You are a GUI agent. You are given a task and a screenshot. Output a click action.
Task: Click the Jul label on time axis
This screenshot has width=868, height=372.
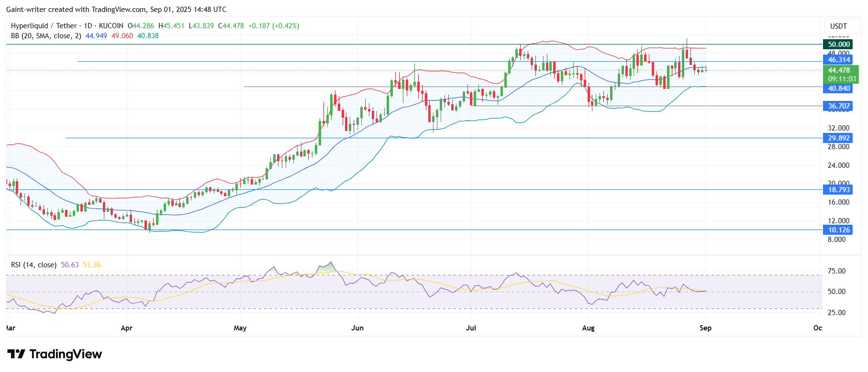(x=471, y=328)
